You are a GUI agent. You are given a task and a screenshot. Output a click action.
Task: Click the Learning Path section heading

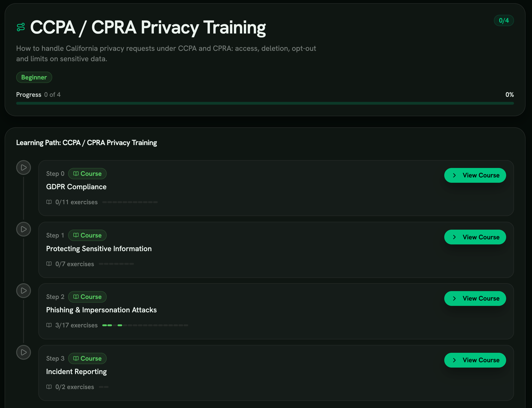click(x=86, y=143)
